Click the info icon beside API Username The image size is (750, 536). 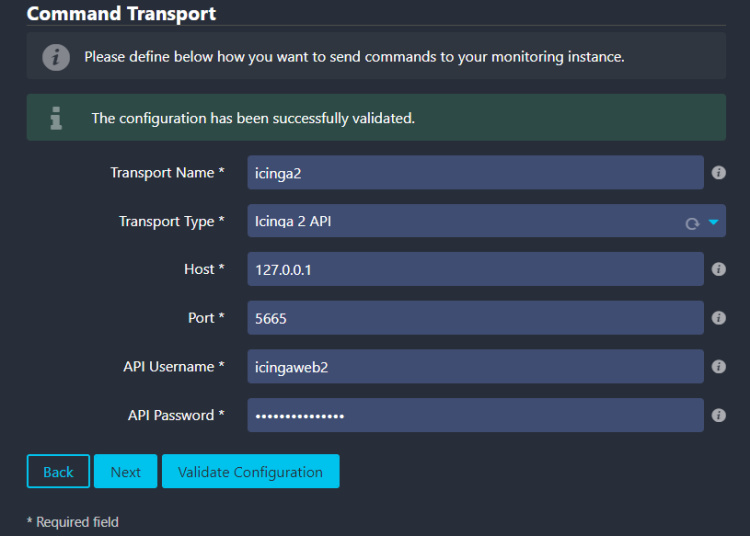pos(718,367)
